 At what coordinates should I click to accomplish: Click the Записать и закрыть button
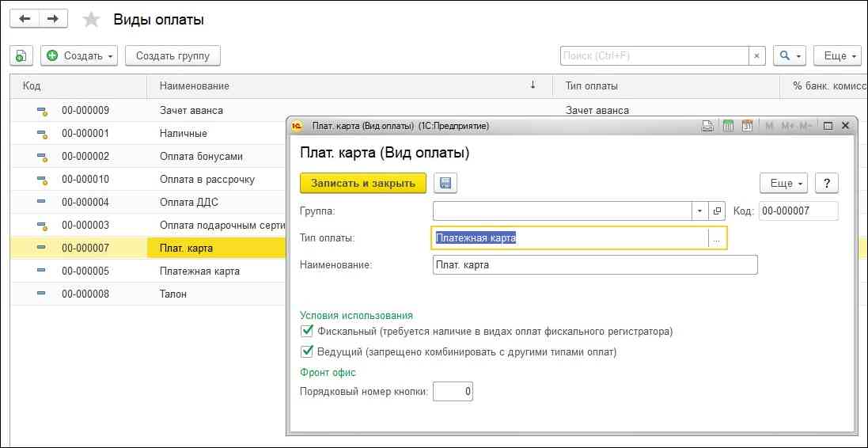coord(363,183)
